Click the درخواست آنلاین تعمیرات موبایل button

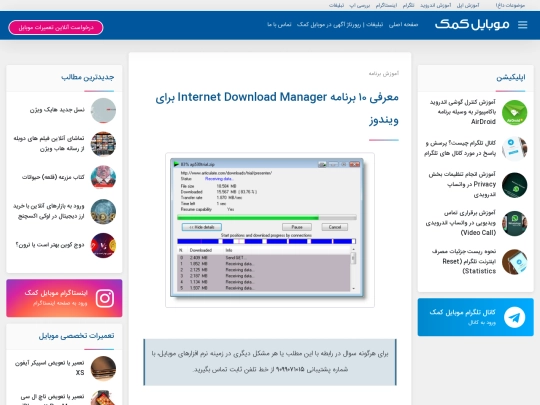(56, 28)
